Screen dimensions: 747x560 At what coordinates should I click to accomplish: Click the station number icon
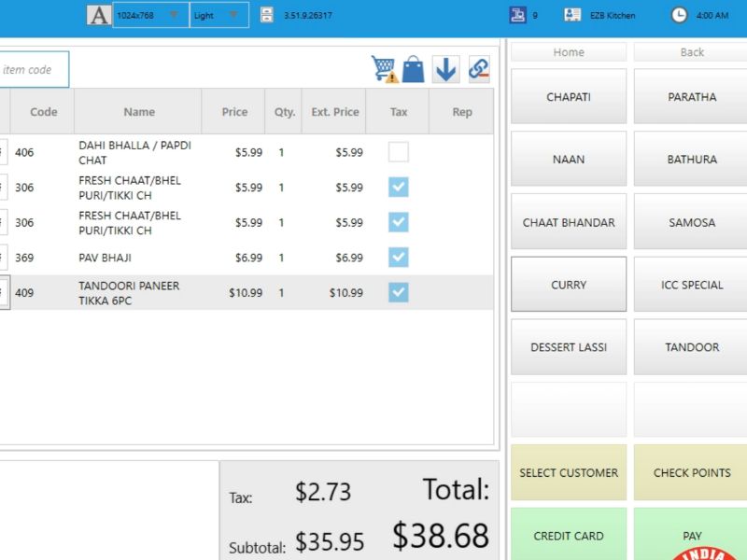[x=518, y=15]
